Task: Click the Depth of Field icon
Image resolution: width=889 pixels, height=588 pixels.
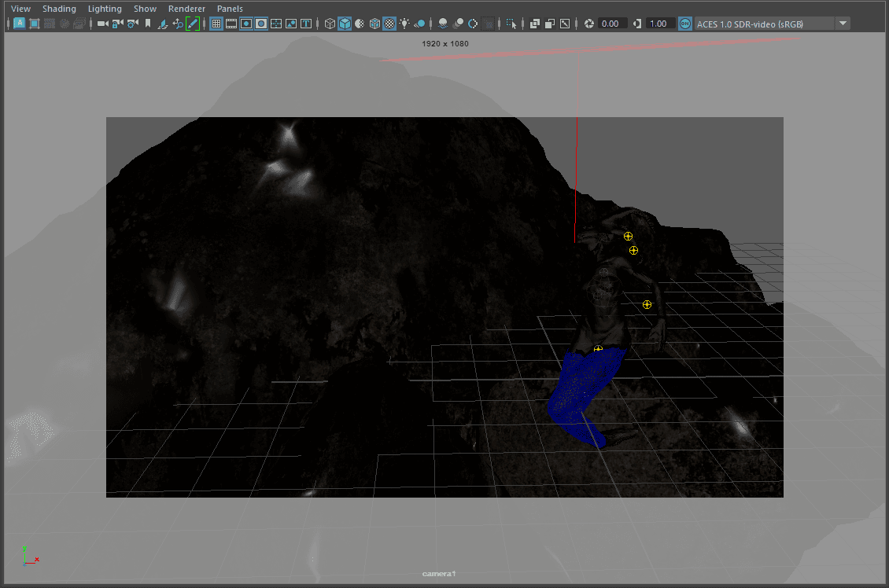Action: 488,24
